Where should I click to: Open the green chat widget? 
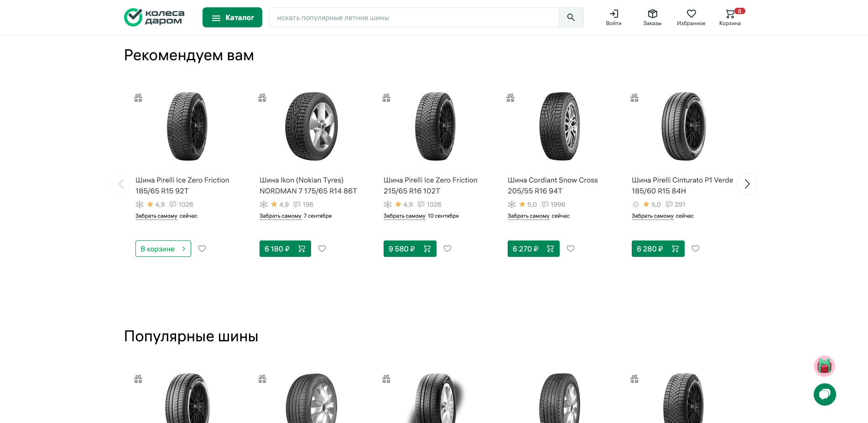click(825, 394)
